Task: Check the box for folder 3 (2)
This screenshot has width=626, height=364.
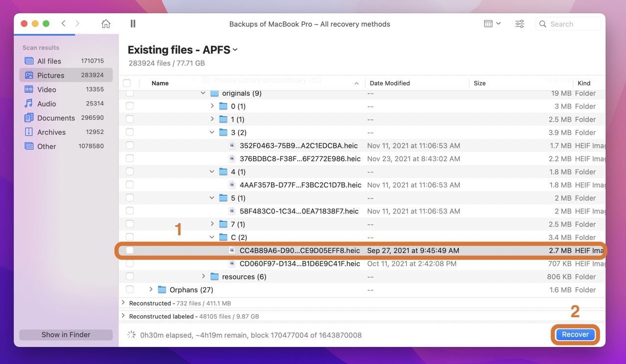Action: coord(130,132)
